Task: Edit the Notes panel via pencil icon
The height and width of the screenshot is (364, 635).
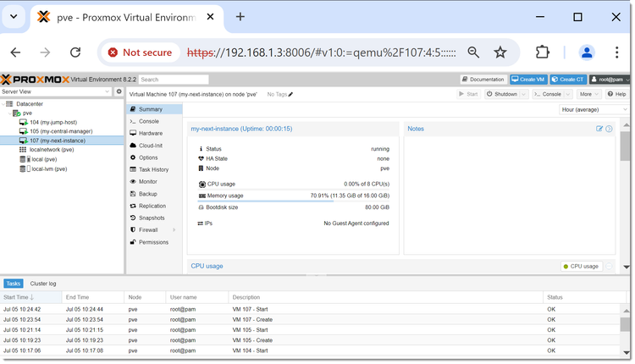Action: [x=599, y=129]
